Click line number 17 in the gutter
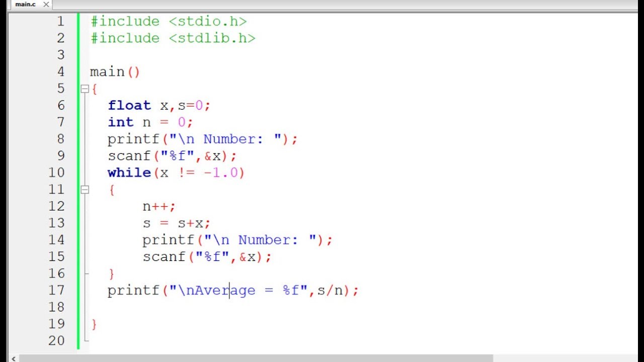Screen dimensions: 644x362 pyautogui.click(x=56, y=290)
